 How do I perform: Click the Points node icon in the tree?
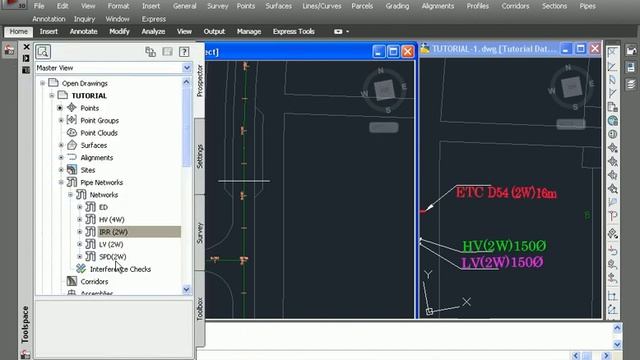click(72, 108)
